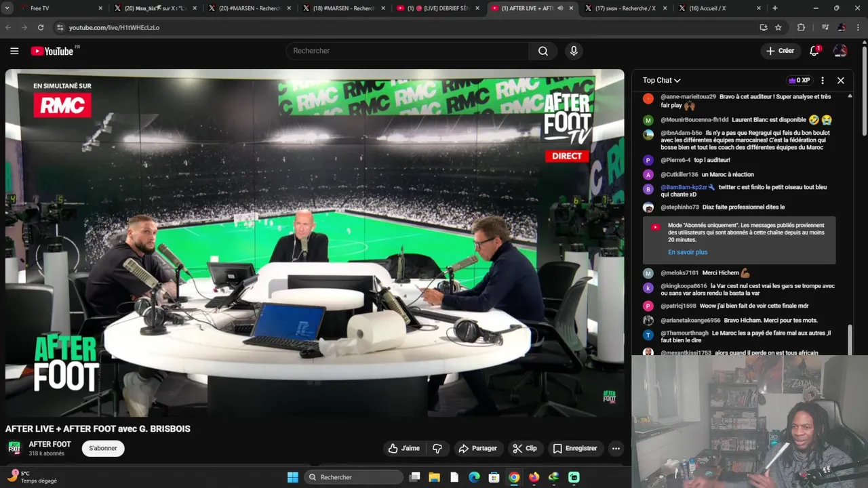View site information icon in address bar
868x488 pixels.
60,27
